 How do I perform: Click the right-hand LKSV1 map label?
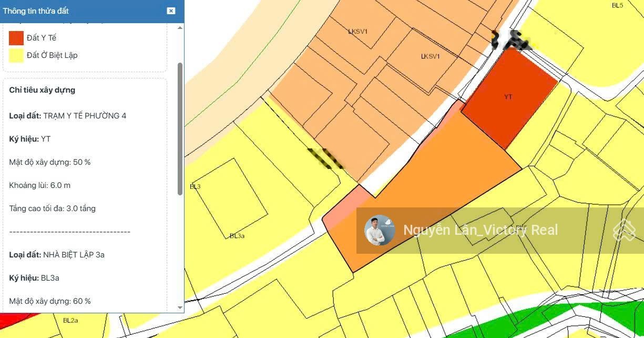point(430,56)
